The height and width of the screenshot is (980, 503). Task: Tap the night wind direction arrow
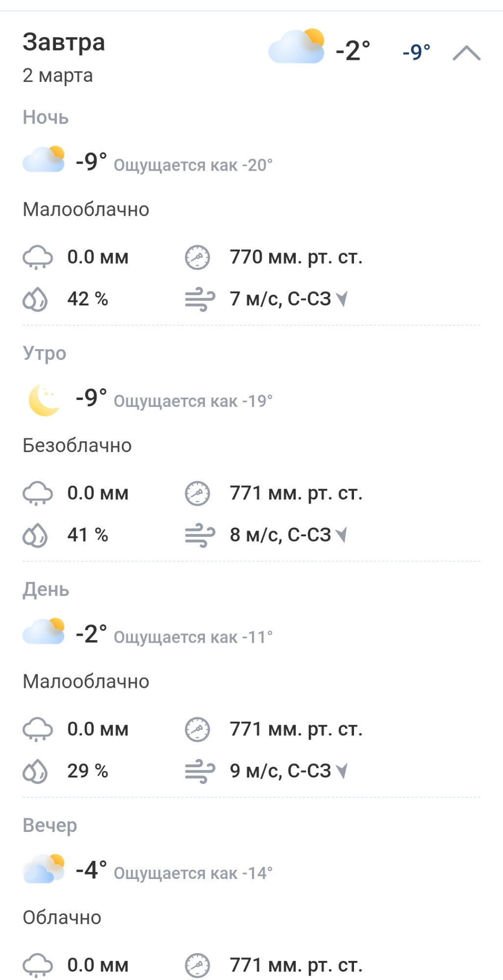pyautogui.click(x=342, y=298)
